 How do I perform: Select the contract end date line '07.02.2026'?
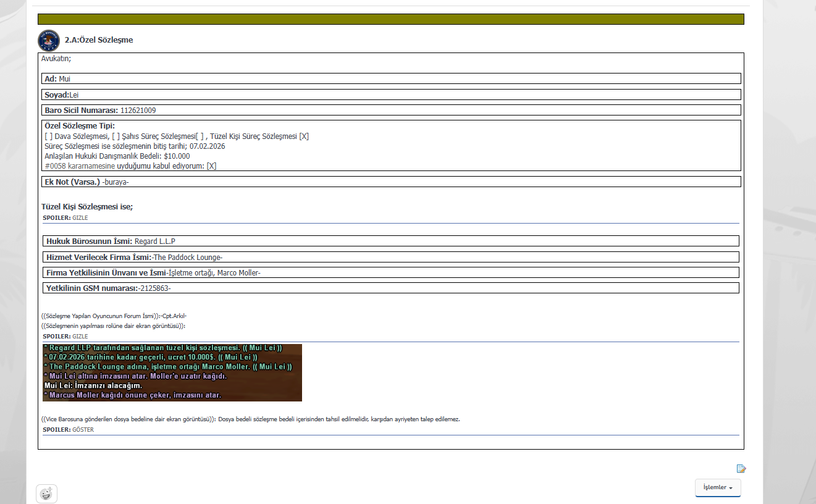tap(135, 146)
